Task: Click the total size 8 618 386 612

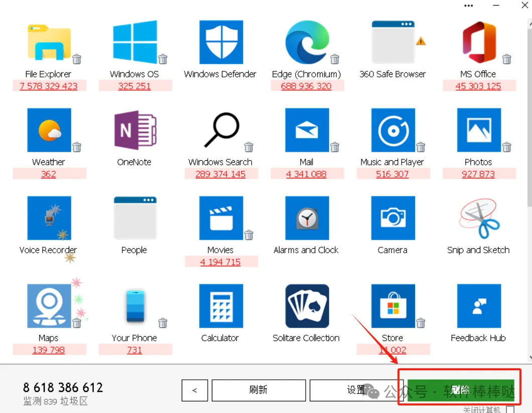Action: [x=63, y=387]
